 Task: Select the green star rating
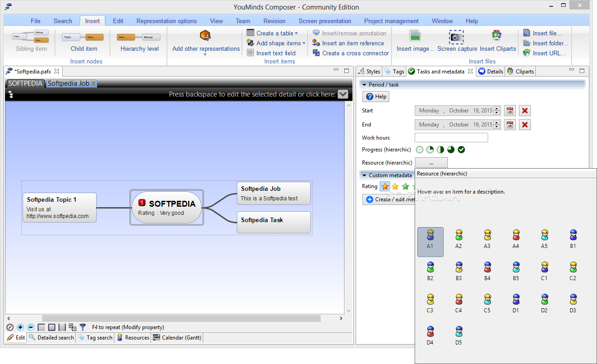[x=406, y=186]
